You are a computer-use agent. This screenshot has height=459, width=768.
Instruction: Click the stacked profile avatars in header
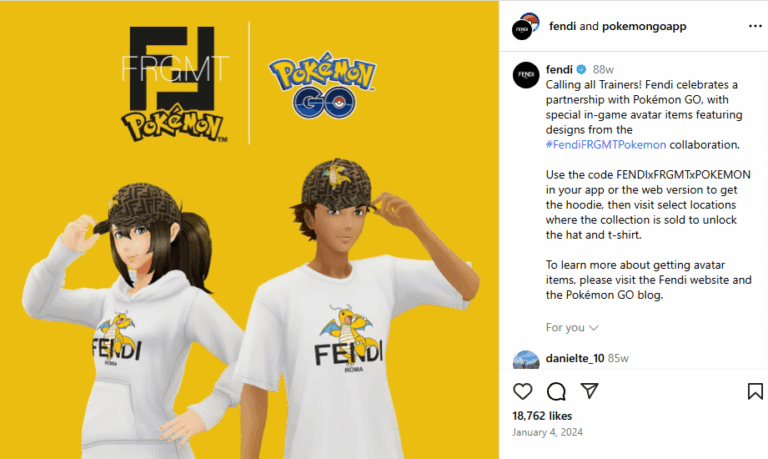click(526, 26)
